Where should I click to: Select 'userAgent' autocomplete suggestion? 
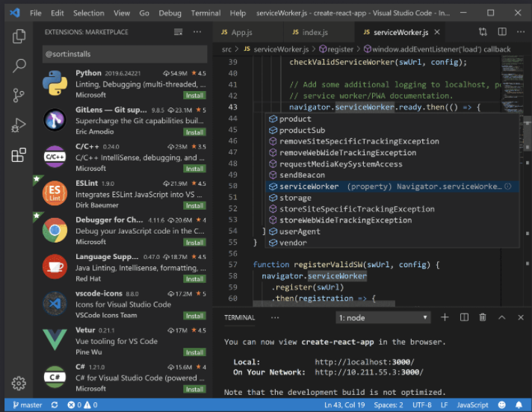[392, 231]
